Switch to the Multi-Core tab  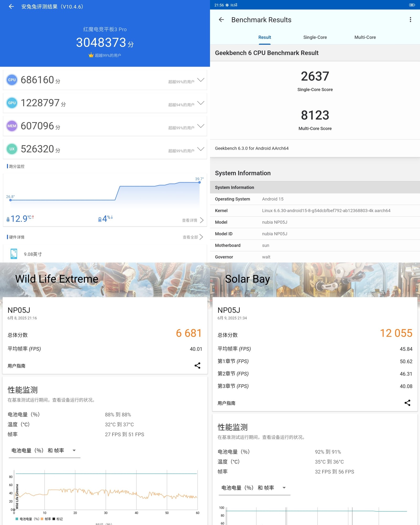click(x=365, y=37)
